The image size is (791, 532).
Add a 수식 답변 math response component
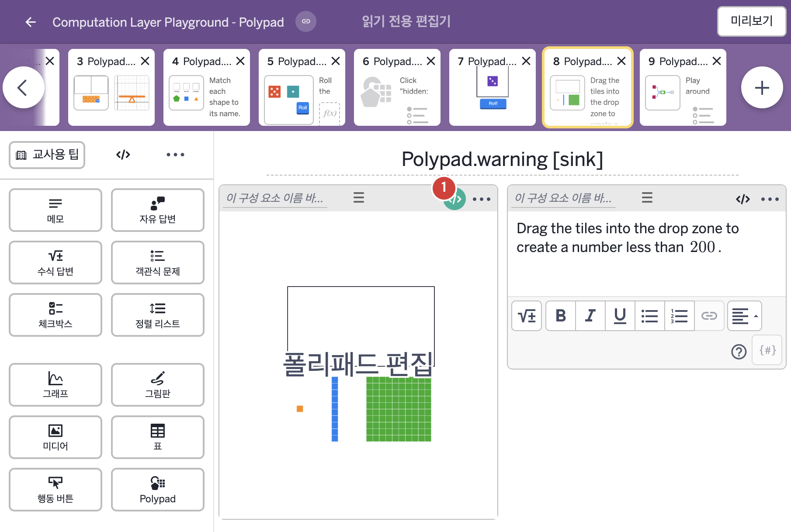pyautogui.click(x=56, y=263)
